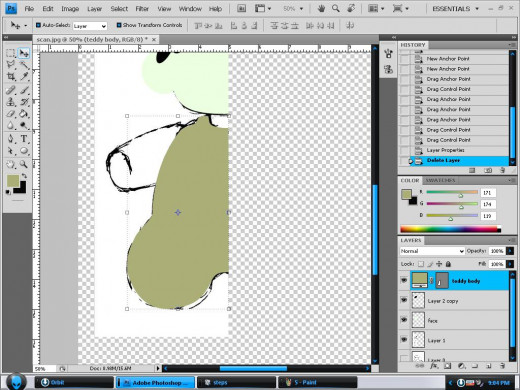Image resolution: width=520 pixels, height=390 pixels.
Task: Create new adjustment layer icon
Action: [x=461, y=366]
